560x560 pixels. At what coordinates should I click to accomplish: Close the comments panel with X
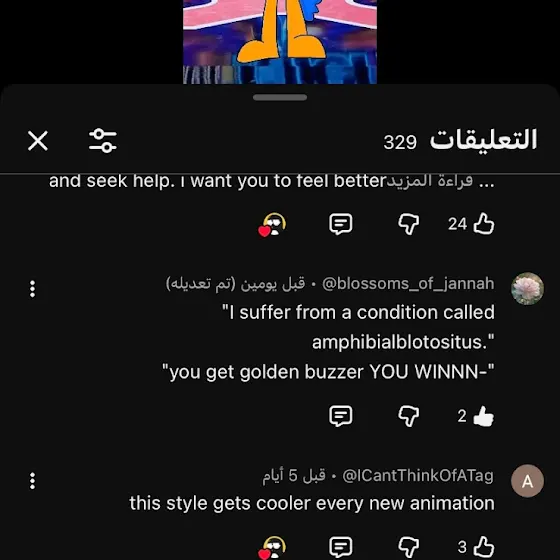click(x=38, y=141)
